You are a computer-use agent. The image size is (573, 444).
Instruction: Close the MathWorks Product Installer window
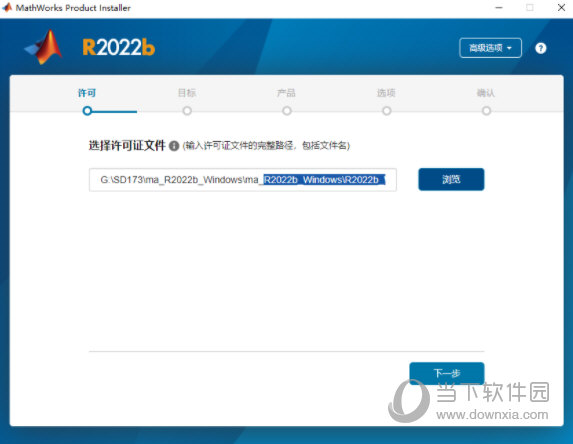(562, 8)
